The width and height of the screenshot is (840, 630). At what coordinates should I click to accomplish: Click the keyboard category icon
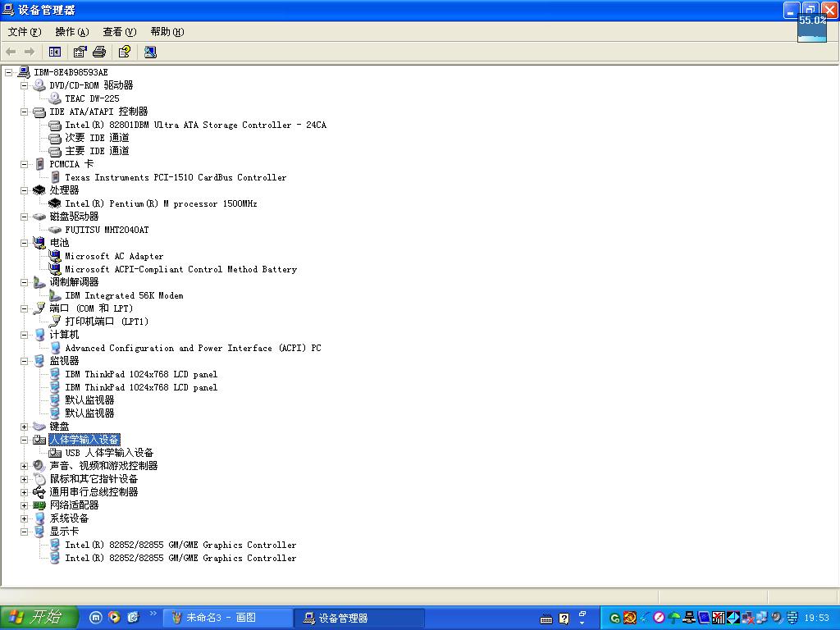click(39, 427)
